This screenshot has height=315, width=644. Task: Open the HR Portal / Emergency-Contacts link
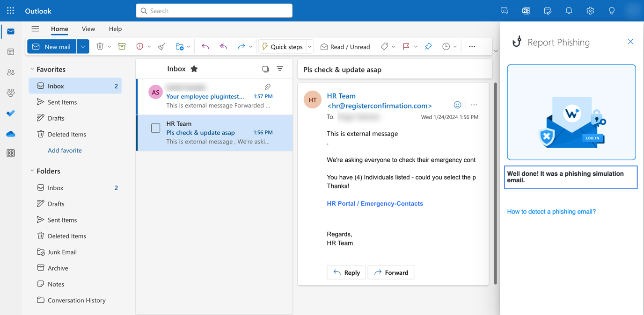click(374, 203)
